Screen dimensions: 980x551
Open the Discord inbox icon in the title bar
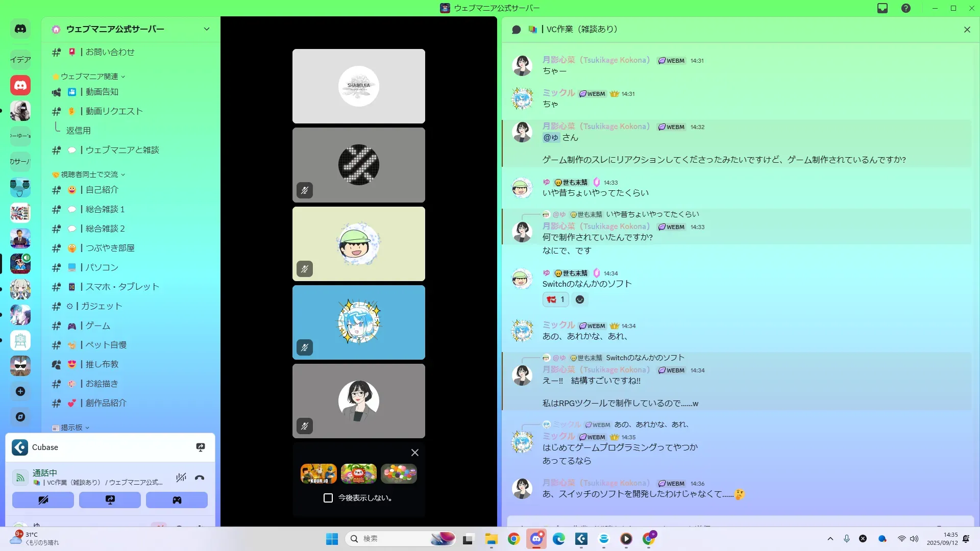pyautogui.click(x=883, y=8)
